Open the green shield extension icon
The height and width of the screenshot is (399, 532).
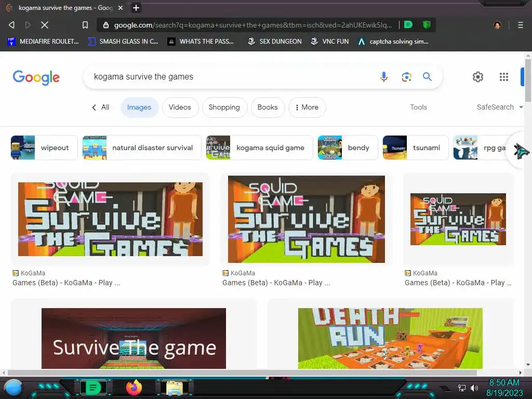[427, 25]
